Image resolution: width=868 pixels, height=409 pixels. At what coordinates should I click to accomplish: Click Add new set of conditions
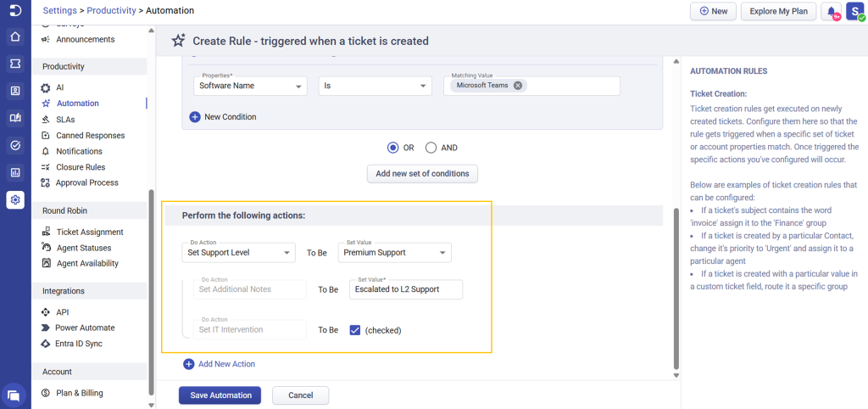tap(422, 173)
